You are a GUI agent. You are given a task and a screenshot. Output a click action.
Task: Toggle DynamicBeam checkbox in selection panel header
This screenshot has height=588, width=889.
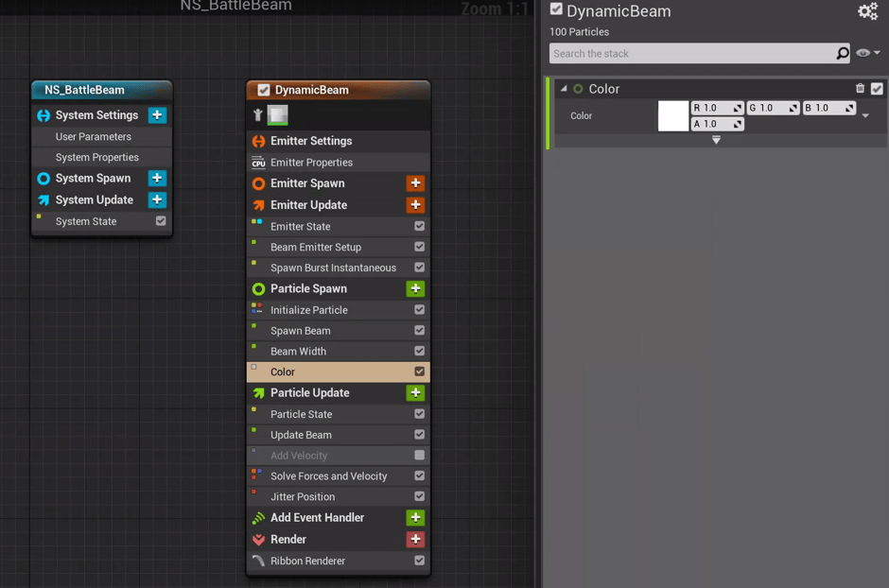556,9
